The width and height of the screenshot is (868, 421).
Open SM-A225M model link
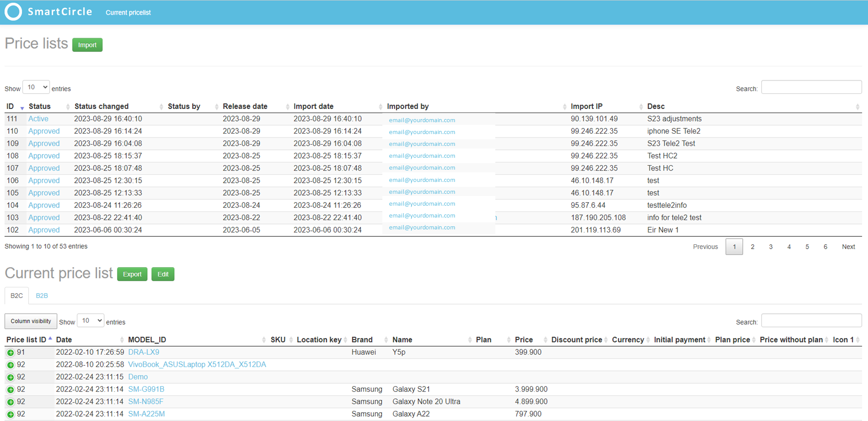click(x=146, y=414)
